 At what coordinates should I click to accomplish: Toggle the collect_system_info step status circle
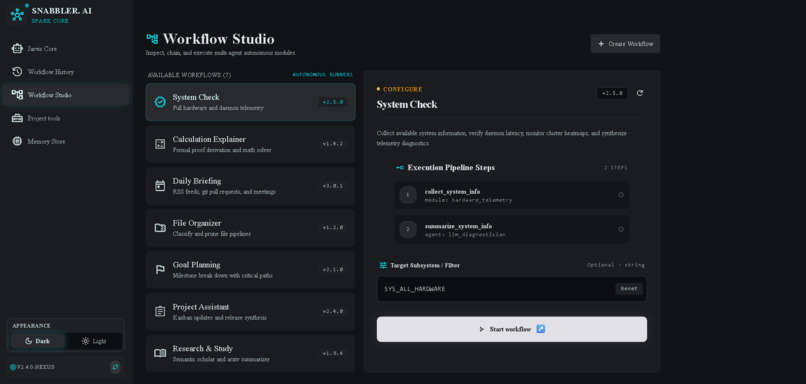(x=621, y=195)
